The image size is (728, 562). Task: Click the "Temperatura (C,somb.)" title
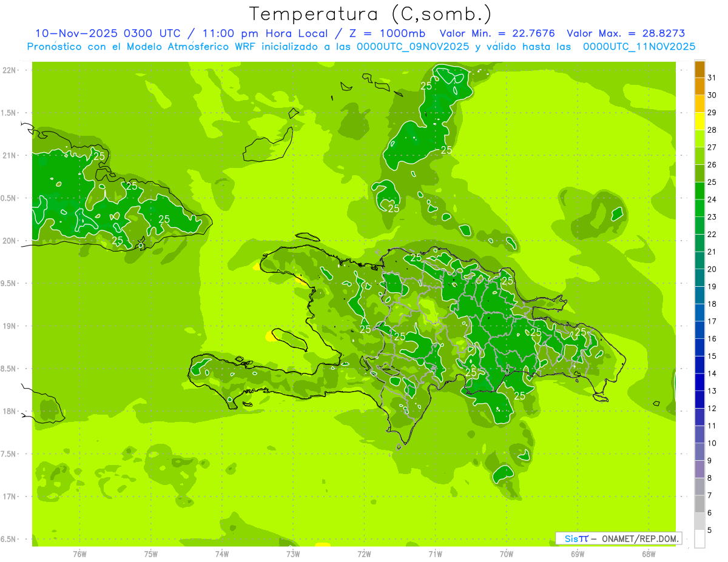[x=370, y=14]
